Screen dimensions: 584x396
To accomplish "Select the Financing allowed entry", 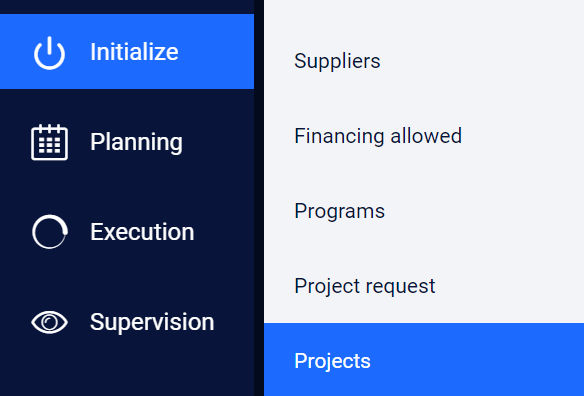I will 378,136.
